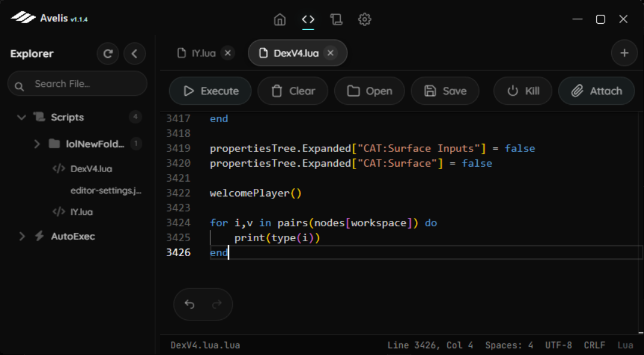Redo the last undone edit
The image size is (644, 355).
[217, 304]
